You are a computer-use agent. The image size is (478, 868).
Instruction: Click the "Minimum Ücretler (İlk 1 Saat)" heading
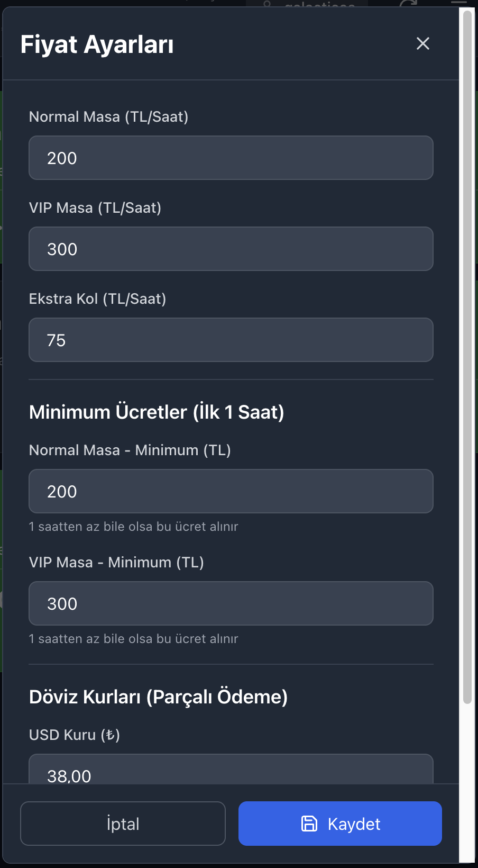[x=157, y=412]
